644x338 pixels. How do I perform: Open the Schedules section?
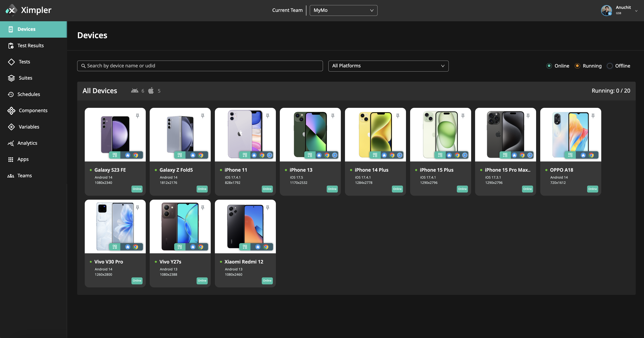(11, 94)
